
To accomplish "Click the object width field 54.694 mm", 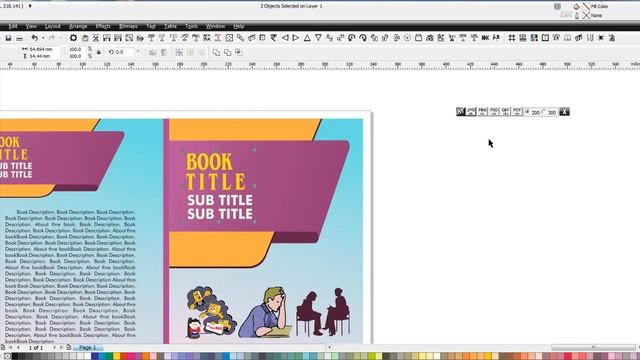I will point(43,49).
